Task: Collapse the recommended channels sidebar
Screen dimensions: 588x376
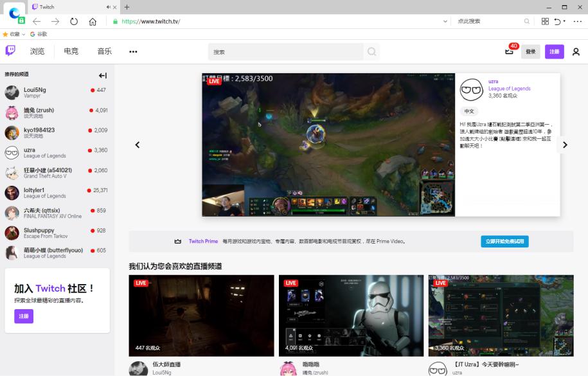Action: click(x=103, y=75)
